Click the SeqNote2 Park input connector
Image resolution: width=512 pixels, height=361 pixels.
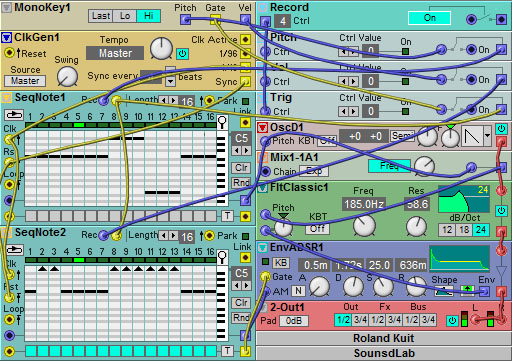(x=209, y=235)
